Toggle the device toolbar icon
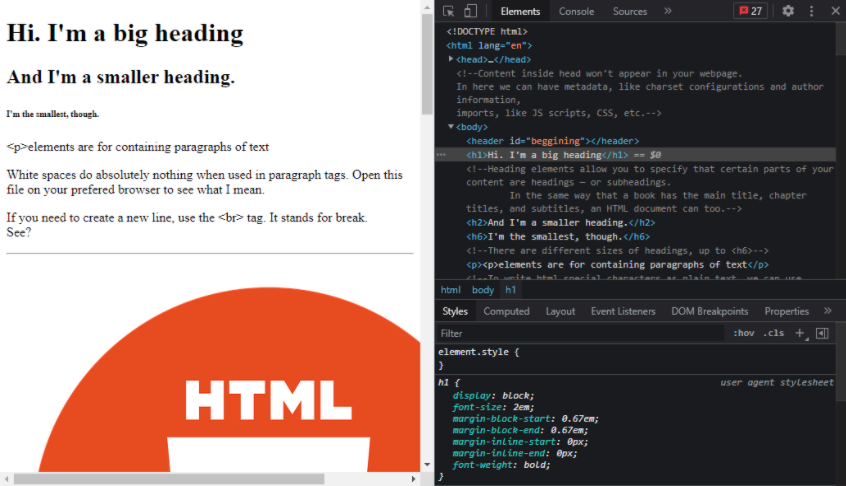 click(x=470, y=11)
